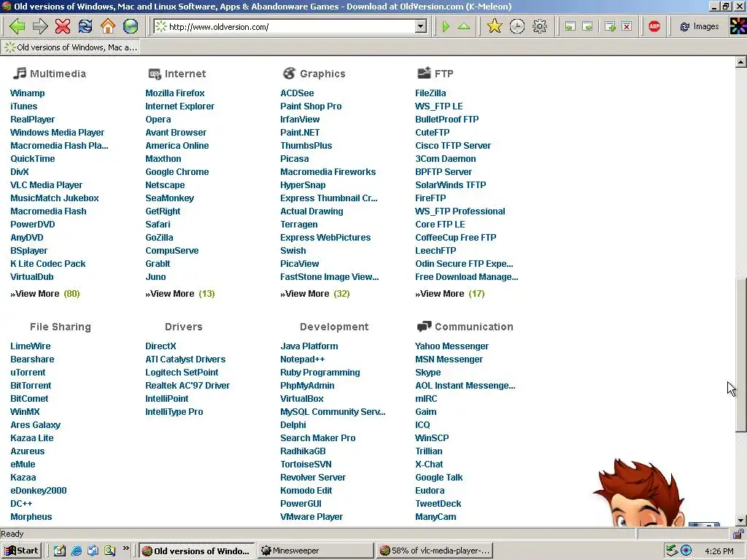Click the round blue tray icon
Image resolution: width=747 pixels, height=560 pixels.
pos(686,551)
